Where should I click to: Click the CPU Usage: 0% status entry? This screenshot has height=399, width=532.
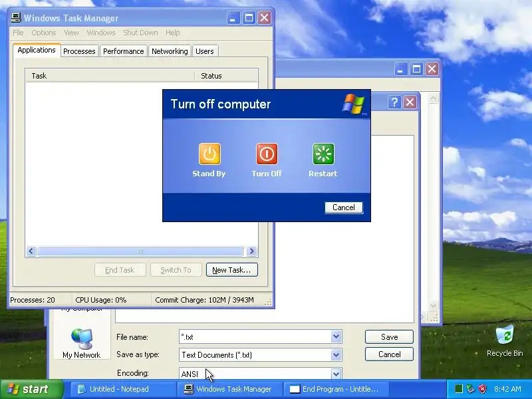coord(112,300)
